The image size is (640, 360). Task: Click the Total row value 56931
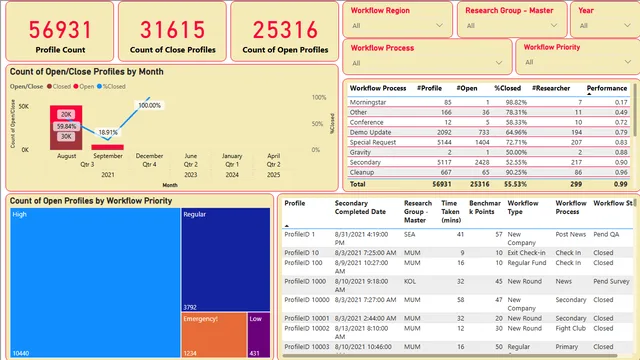pos(442,184)
